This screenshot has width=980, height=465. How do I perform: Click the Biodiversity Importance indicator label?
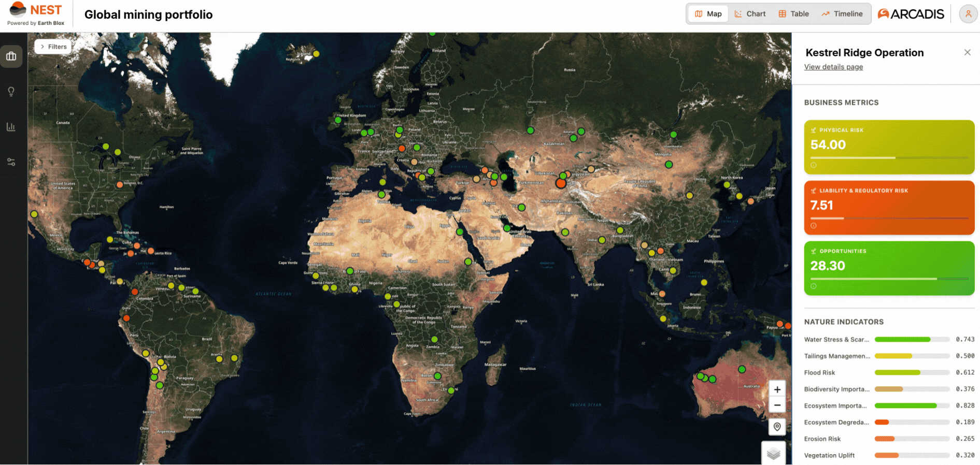click(836, 389)
